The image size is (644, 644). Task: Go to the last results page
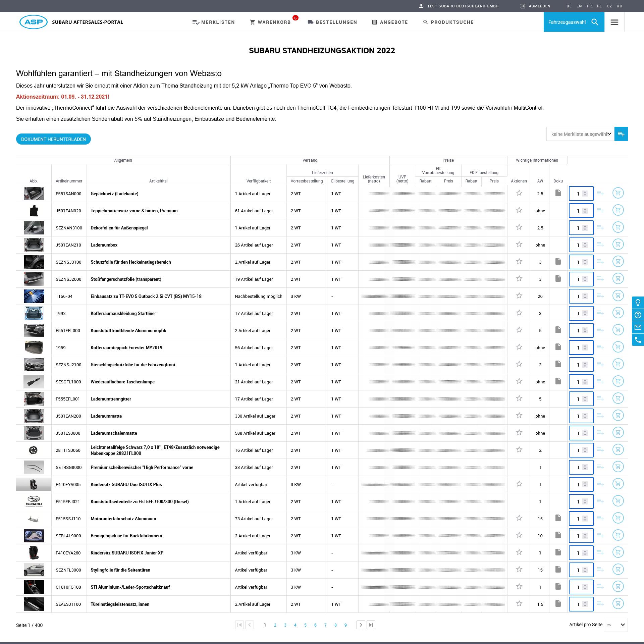[371, 625]
